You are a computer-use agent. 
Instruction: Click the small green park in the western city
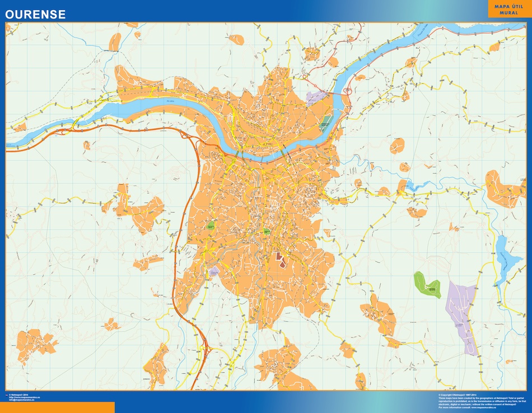pyautogui.click(x=211, y=226)
